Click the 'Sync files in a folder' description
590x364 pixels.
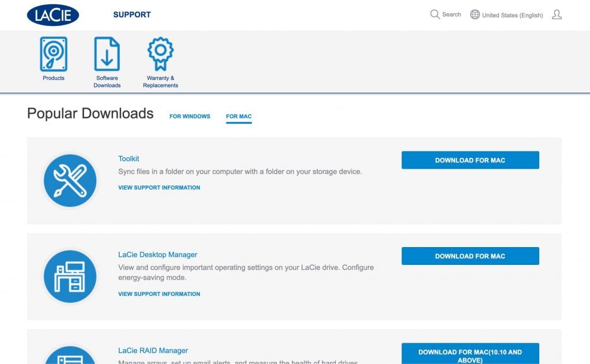point(240,172)
